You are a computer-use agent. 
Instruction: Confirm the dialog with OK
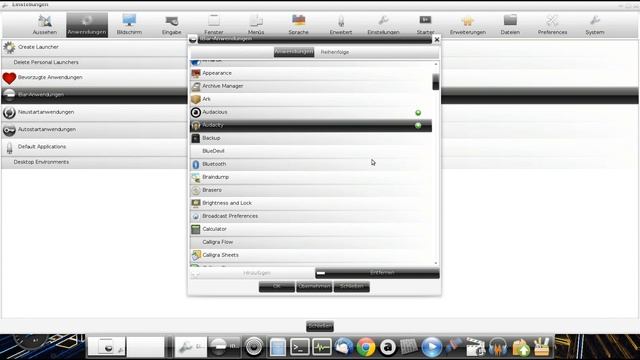tap(277, 287)
